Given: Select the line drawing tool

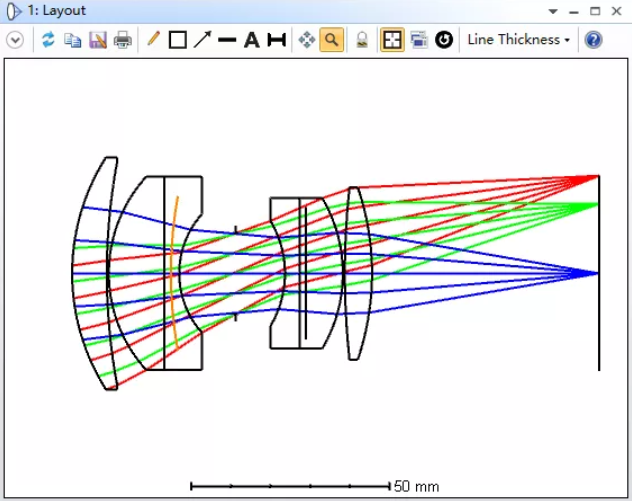Looking at the screenshot, I should click(227, 40).
